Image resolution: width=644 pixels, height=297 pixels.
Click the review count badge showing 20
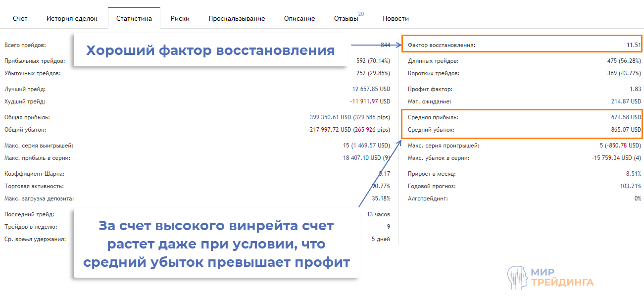click(x=361, y=14)
